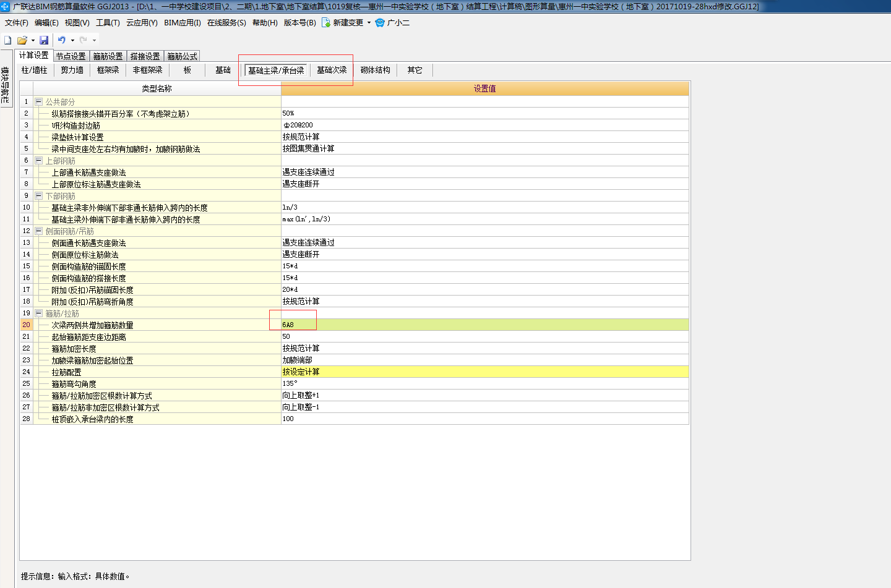This screenshot has height=588, width=891.
Task: Click the 向上取整+1 value cell
Action: (x=484, y=395)
